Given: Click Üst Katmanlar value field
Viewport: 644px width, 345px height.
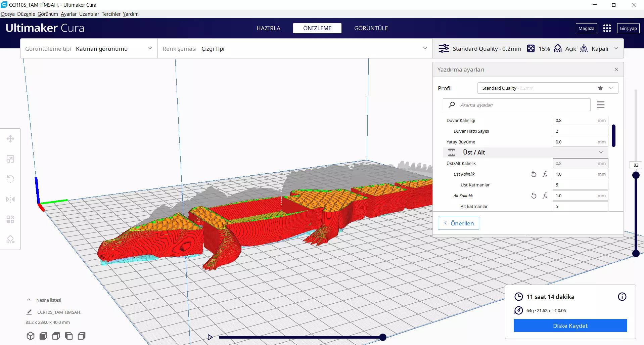Looking at the screenshot, I should 581,185.
